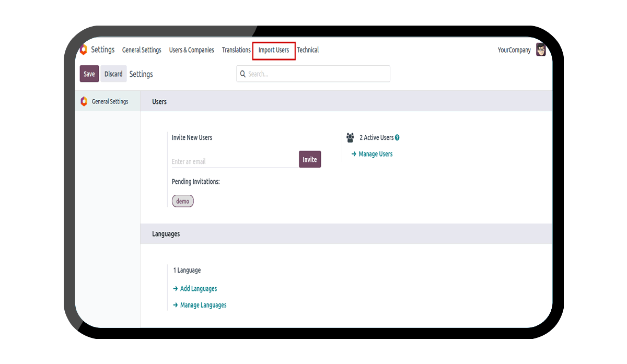This screenshot has width=627, height=364.
Task: Click the group icon next to Active Users
Action: coord(350,138)
